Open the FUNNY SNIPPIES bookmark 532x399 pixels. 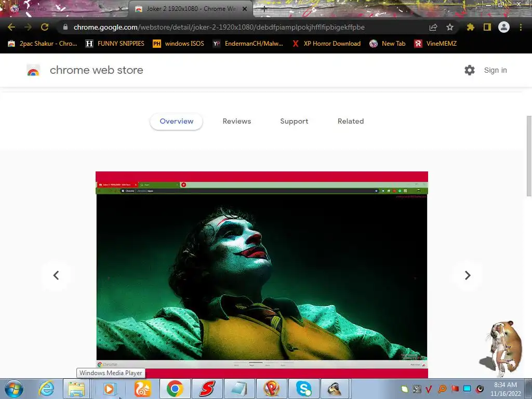115,44
